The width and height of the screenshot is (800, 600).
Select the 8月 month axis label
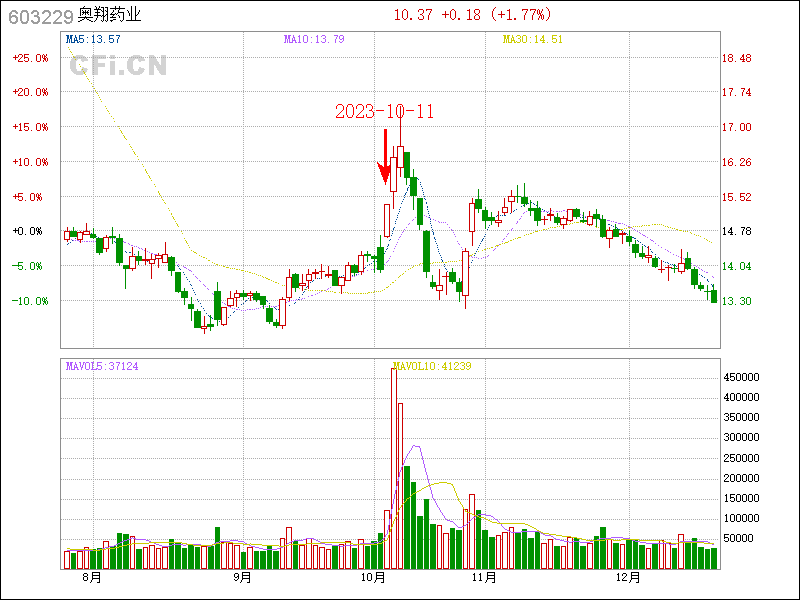pyautogui.click(x=91, y=577)
